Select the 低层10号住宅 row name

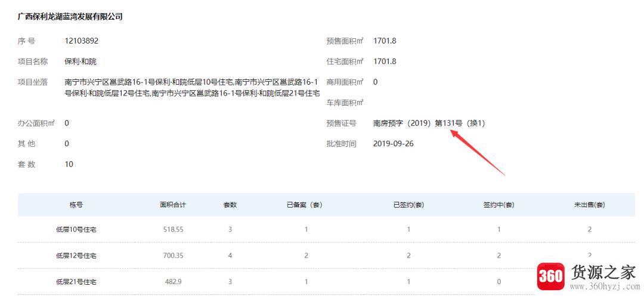[76, 229]
